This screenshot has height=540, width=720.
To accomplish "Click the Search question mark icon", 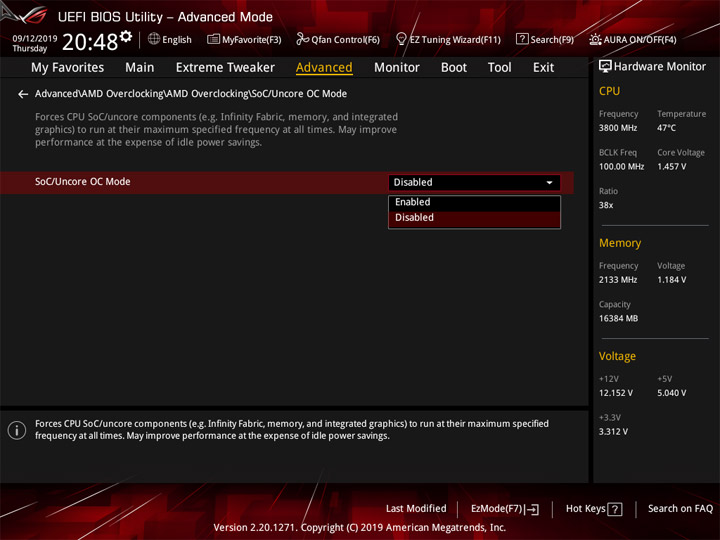I will tap(522, 39).
